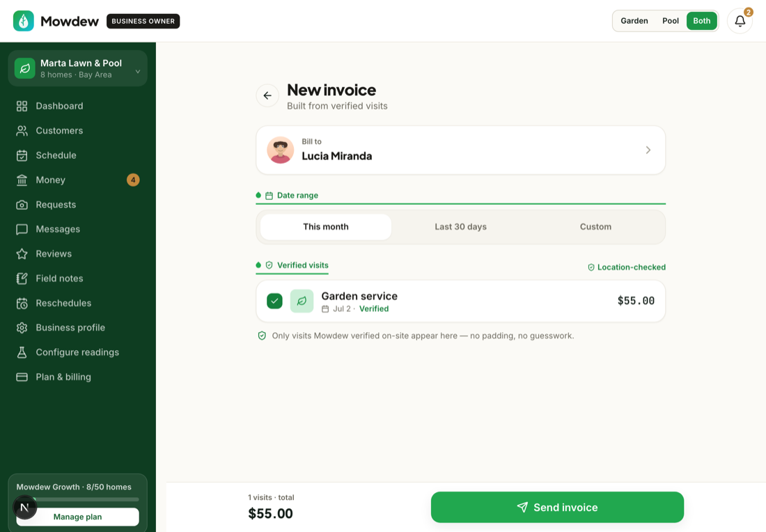Open Dashboard in the sidebar
The width and height of the screenshot is (766, 532).
click(x=78, y=106)
